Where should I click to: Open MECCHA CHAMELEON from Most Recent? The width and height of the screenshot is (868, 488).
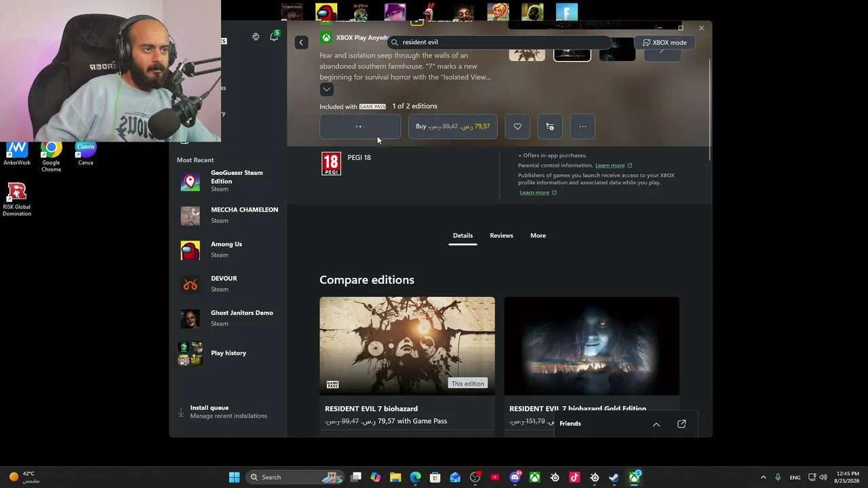pyautogui.click(x=229, y=215)
